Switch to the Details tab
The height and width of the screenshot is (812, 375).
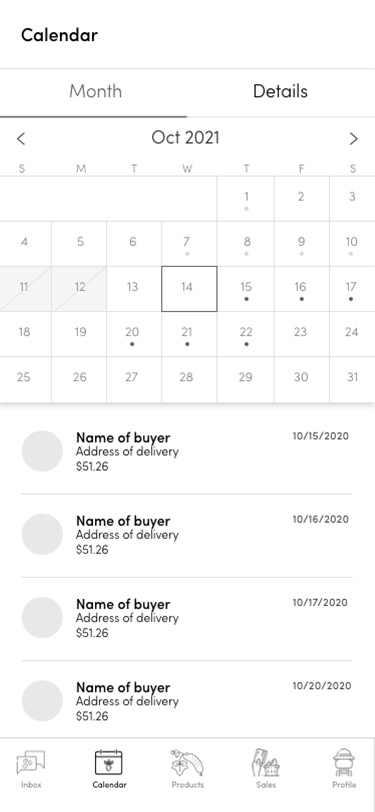pos(281,92)
